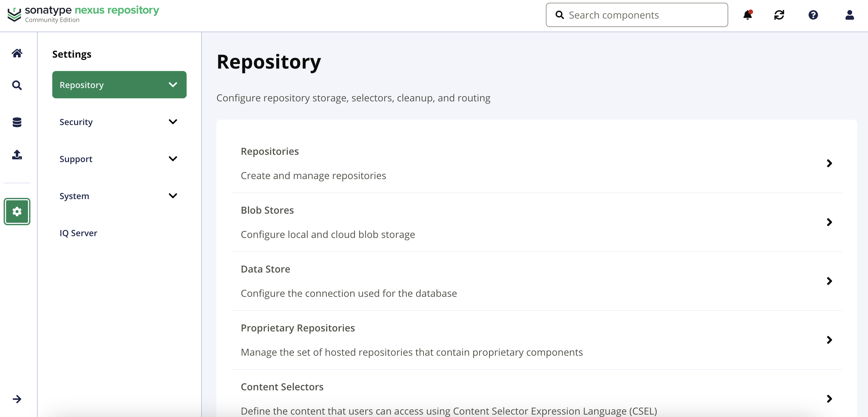Expand sidebar with the arrow icon
The height and width of the screenshot is (417, 868).
point(17,399)
